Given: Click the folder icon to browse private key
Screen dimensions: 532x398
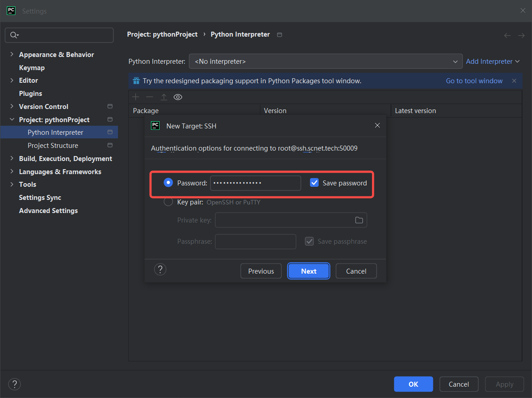Looking at the screenshot, I should 359,220.
